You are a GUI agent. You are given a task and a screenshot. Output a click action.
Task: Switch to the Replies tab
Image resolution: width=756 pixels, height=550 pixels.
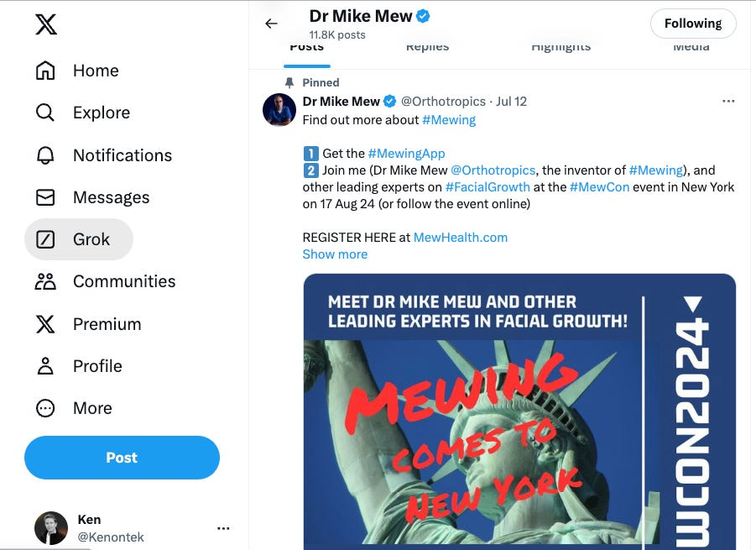pyautogui.click(x=427, y=48)
